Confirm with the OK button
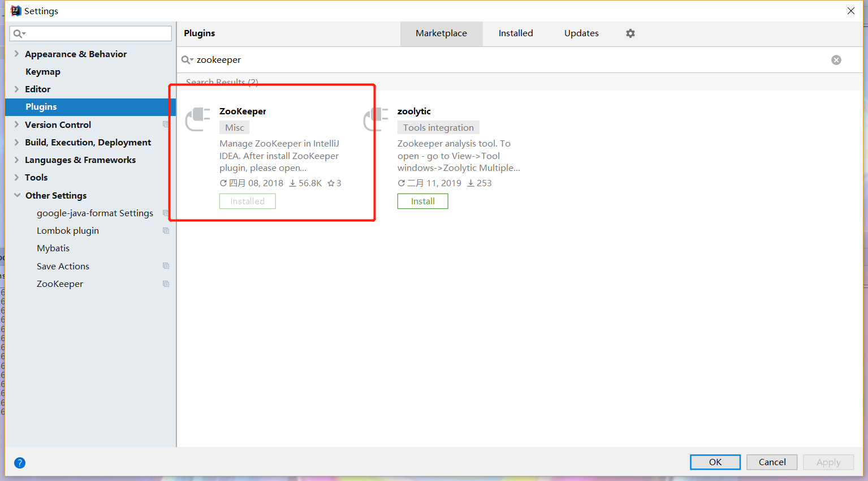Viewport: 868px width, 481px height. (x=715, y=462)
